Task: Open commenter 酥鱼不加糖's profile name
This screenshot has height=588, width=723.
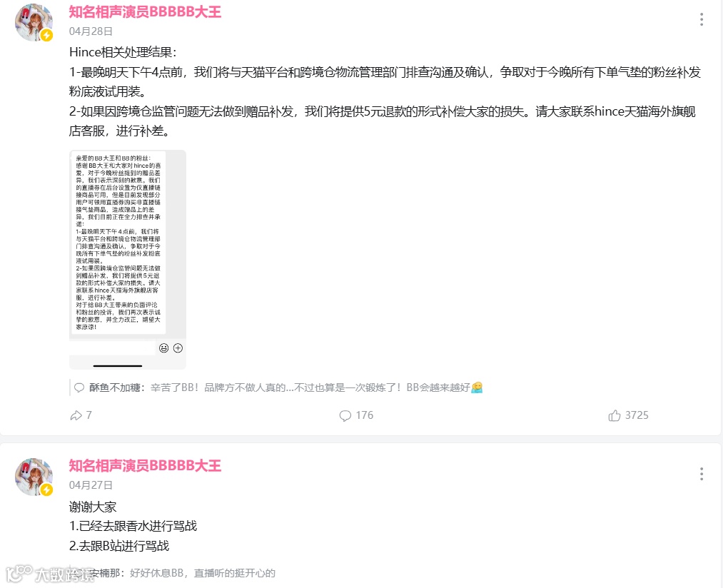Action: [115, 388]
